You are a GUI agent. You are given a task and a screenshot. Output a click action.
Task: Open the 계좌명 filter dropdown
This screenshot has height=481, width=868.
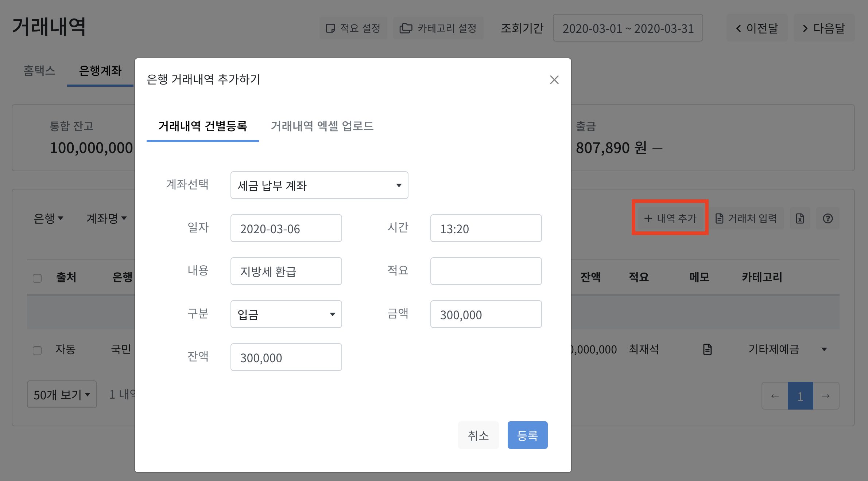click(106, 218)
